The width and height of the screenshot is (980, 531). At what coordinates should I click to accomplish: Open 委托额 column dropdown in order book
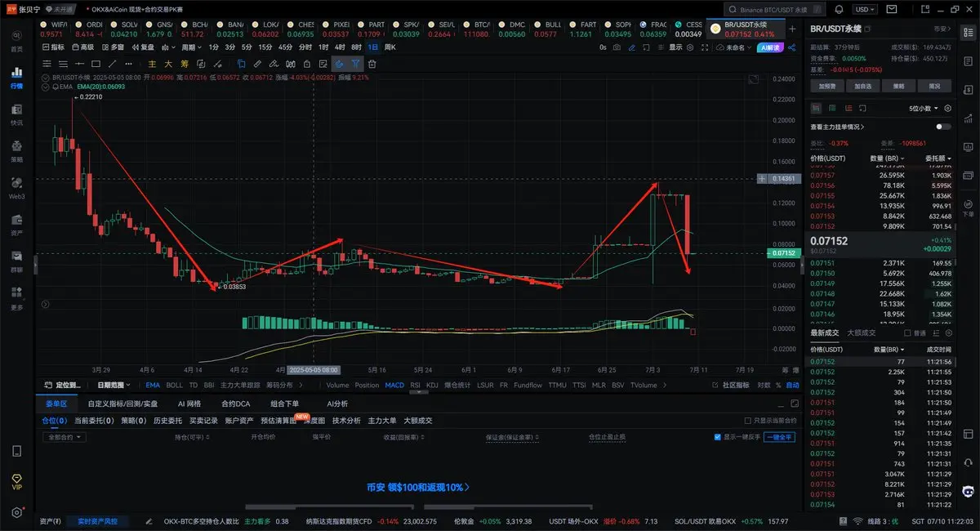coord(937,158)
